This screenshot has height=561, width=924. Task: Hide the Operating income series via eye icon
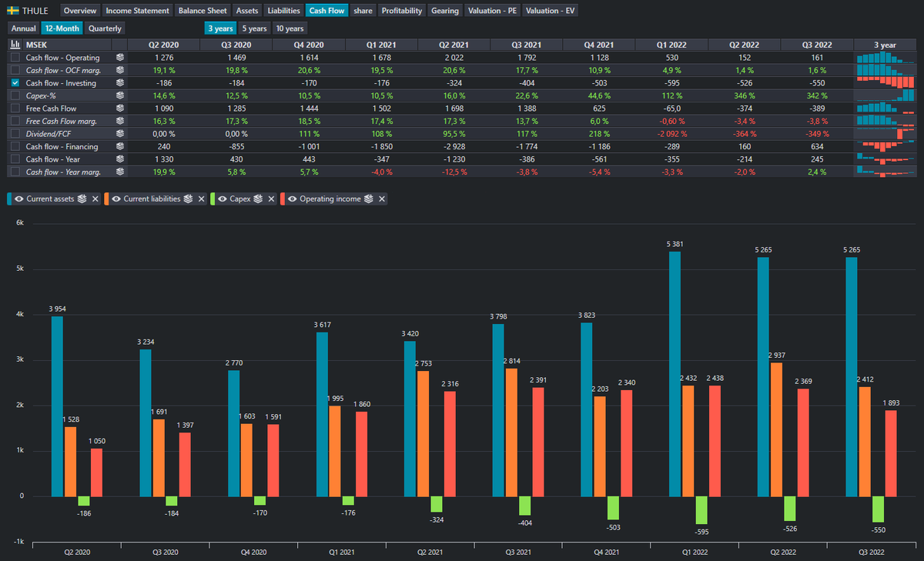(293, 199)
